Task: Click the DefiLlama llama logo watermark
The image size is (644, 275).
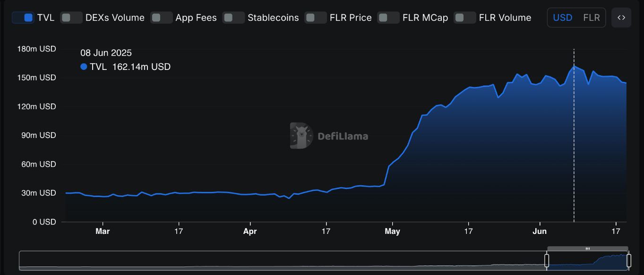Action: (301, 136)
